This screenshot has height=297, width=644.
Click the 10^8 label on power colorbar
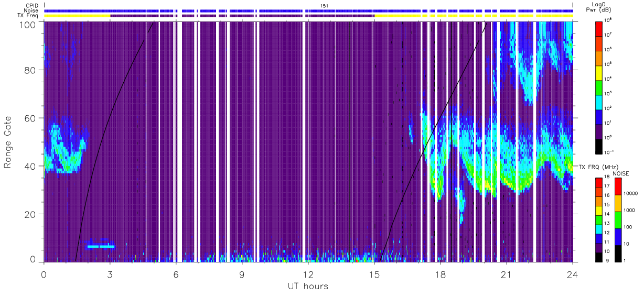pos(608,20)
